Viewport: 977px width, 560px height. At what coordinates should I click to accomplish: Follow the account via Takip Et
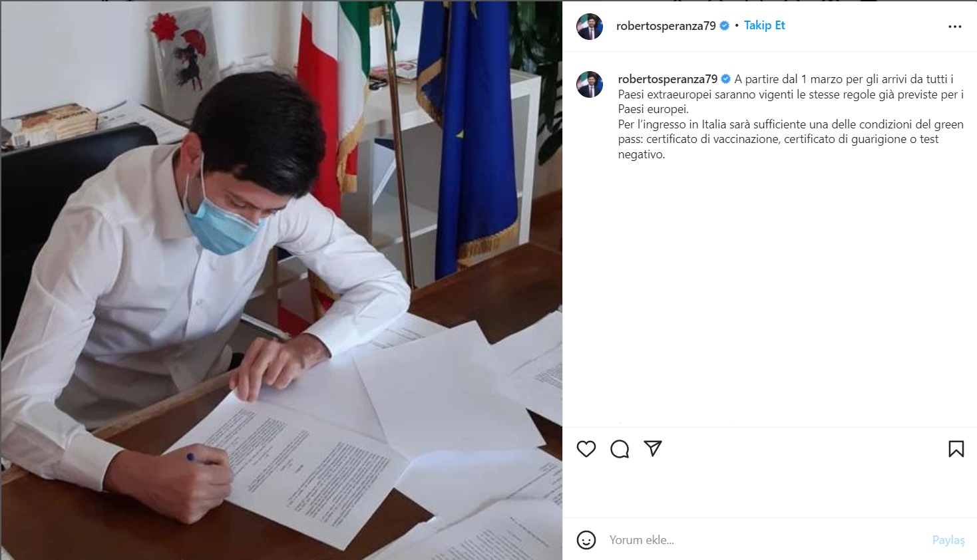click(764, 25)
